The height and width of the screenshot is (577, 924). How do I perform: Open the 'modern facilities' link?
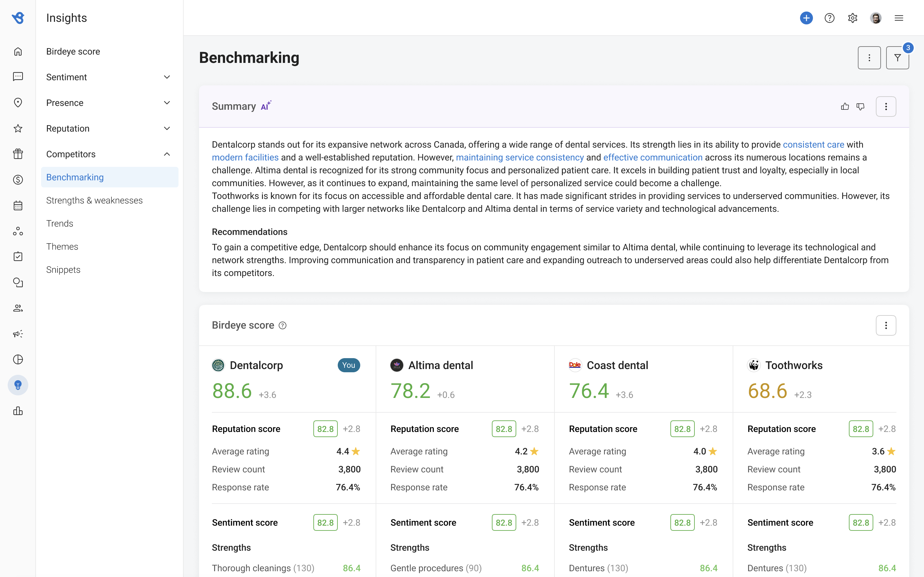[x=245, y=158]
